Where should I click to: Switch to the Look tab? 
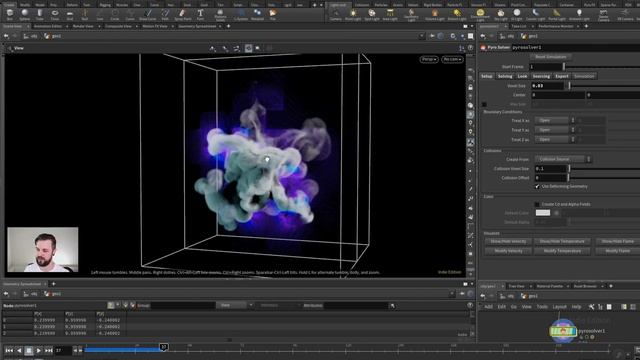pyautogui.click(x=522, y=76)
